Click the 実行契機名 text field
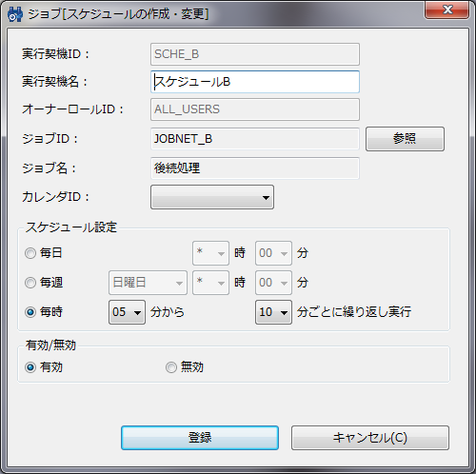 click(x=255, y=82)
